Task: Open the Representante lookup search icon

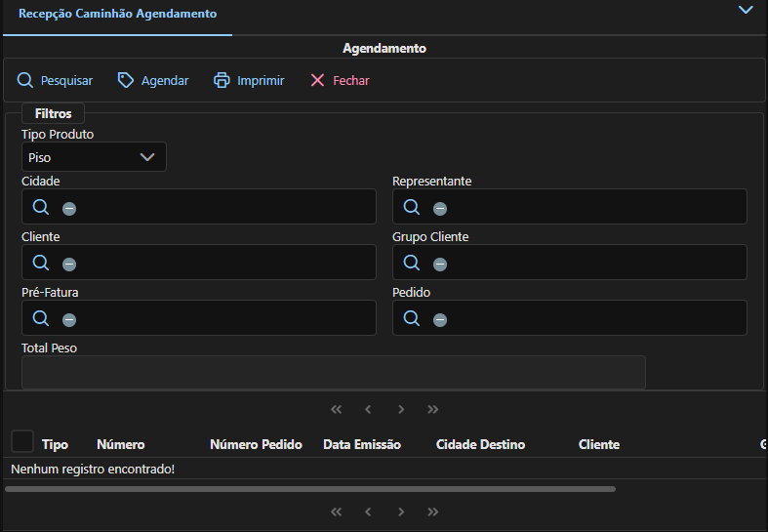Action: tap(412, 207)
